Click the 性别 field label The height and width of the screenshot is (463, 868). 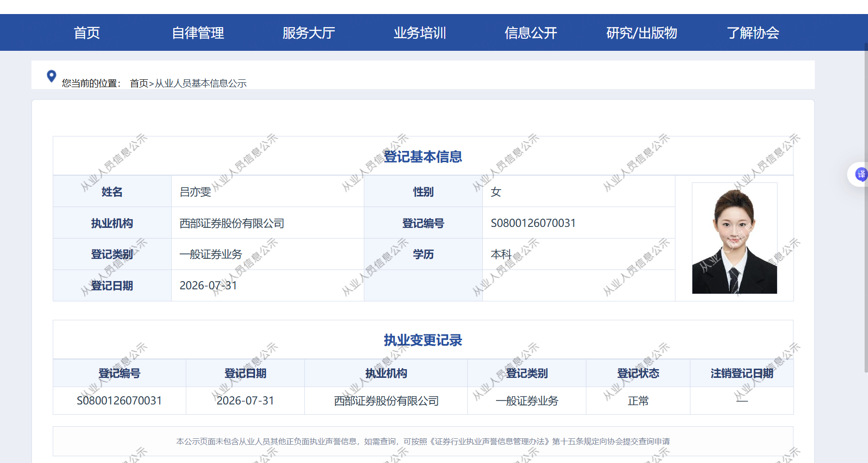pos(423,192)
